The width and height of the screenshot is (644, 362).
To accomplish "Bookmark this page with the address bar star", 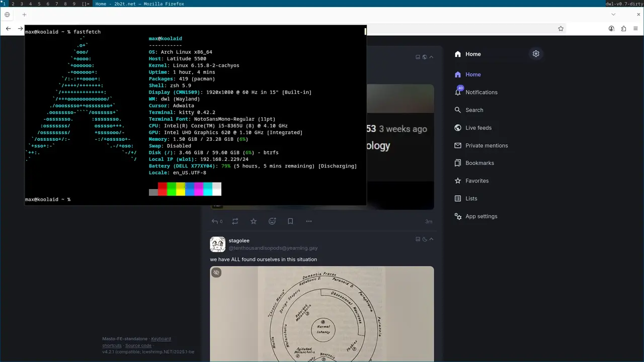I will [560, 29].
